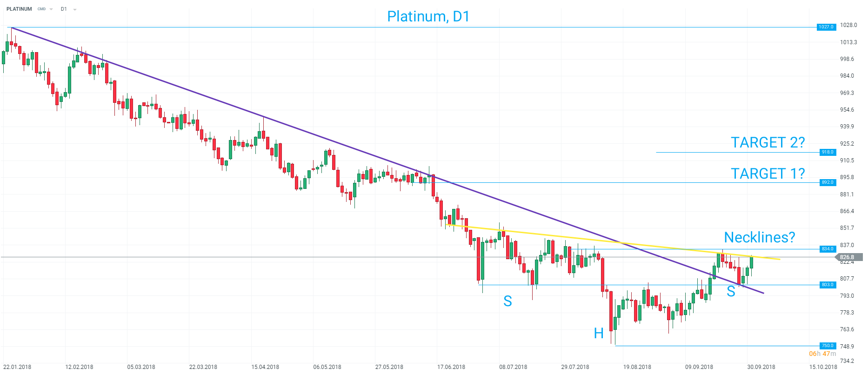
Task: Expand the D1 timeframe dropdown arrow
Action: 75,9
